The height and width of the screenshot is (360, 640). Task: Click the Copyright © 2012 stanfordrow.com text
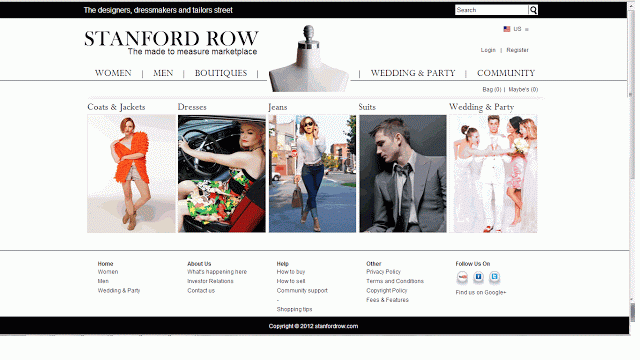click(313, 326)
